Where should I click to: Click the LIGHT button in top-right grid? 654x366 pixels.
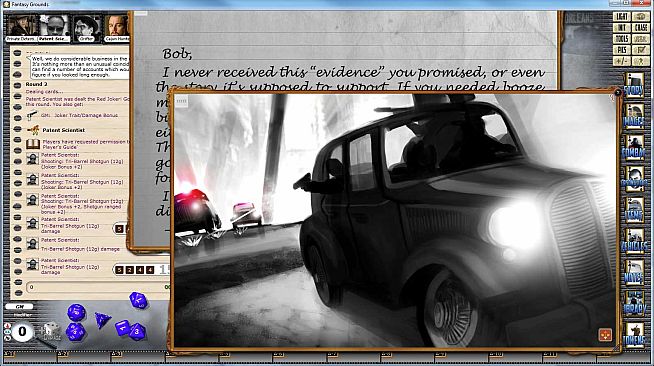tap(621, 17)
